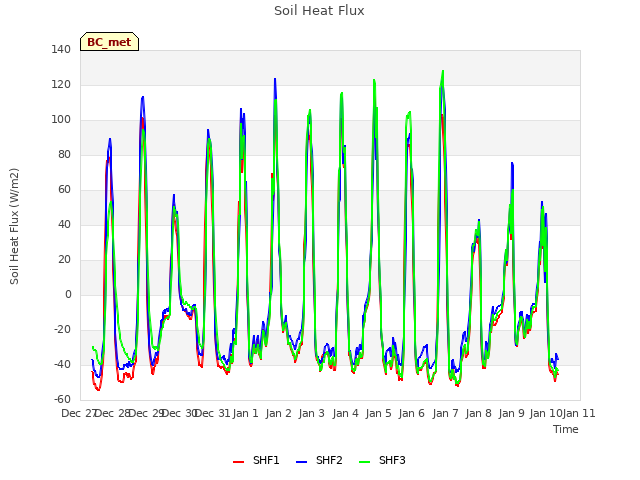Click the 80 y-axis tick label
This screenshot has height=480, width=640.
pos(64,154)
